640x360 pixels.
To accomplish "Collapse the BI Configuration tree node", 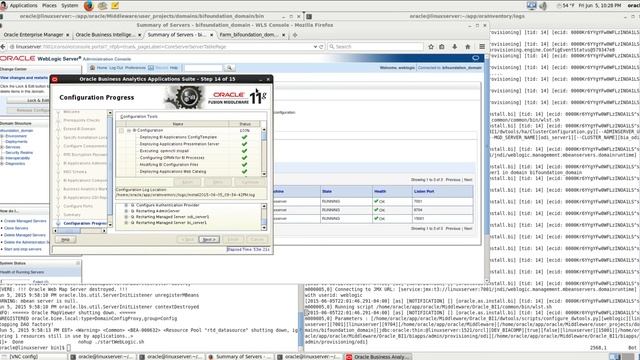I will tap(129, 131).
